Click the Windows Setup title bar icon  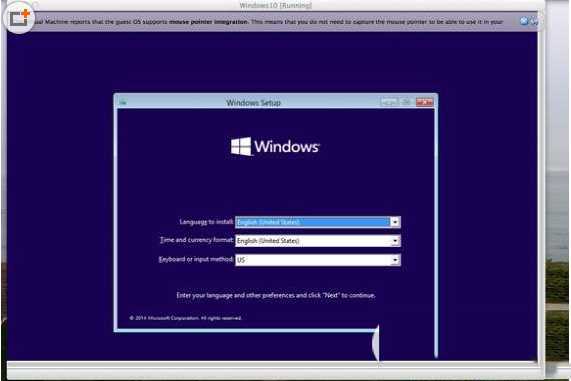click(123, 102)
